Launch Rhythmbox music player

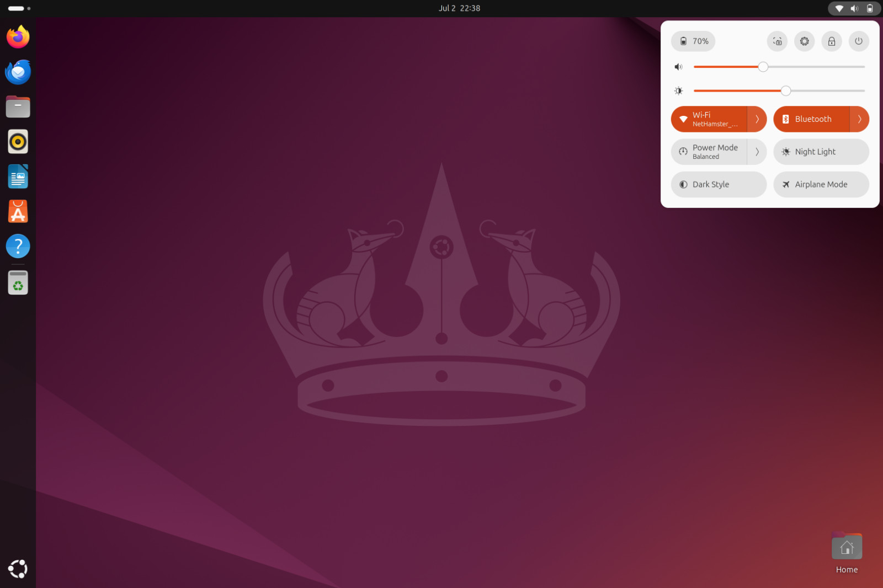18,142
